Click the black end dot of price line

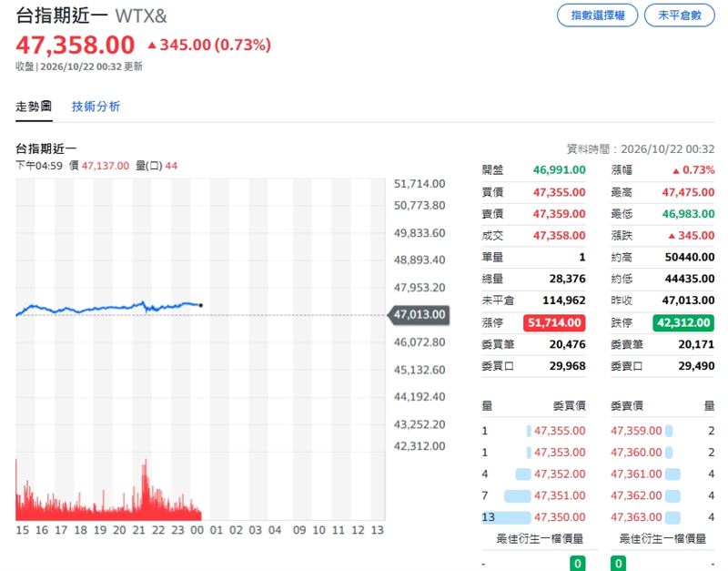pos(200,305)
